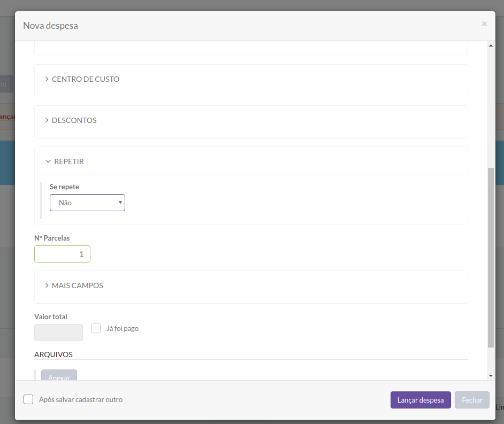The image size is (504, 424).
Task: Click the Valor total field
Action: click(58, 333)
